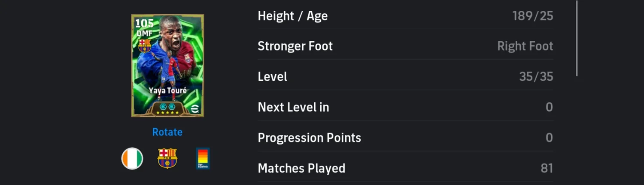Tap the twin booster badges on card
The image size is (644, 185).
coord(167,106)
